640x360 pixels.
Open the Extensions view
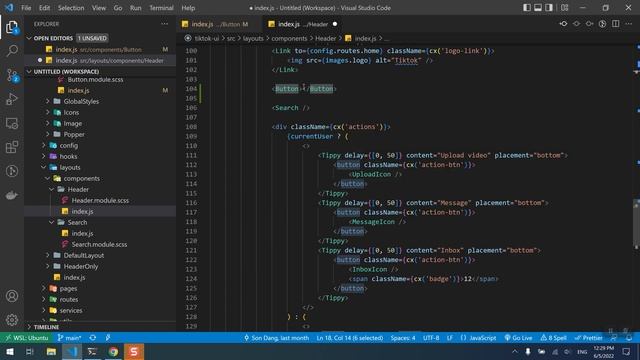pyautogui.click(x=12, y=147)
